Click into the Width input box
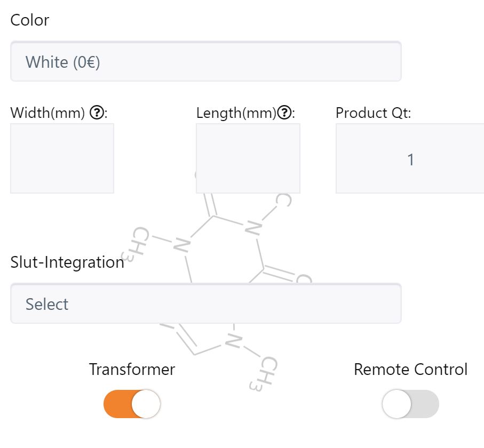Image resolution: width=484 pixels, height=448 pixels. point(62,158)
